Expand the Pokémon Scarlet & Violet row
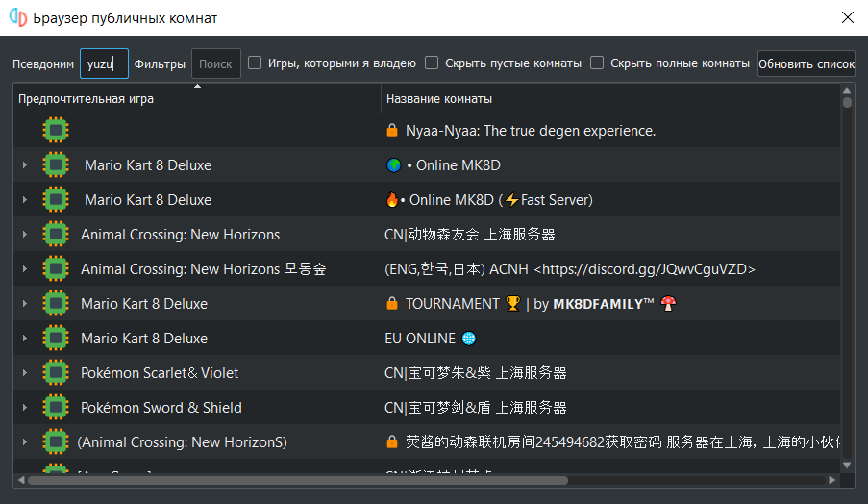Screen dimensions: 868x504 coord(24,373)
